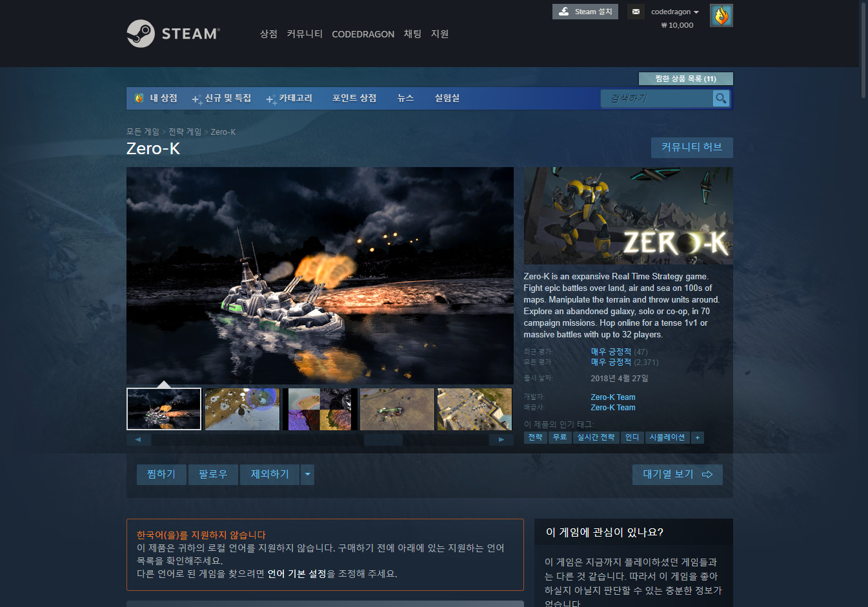Click the Steam 설치 download button
The image size is (868, 607).
(x=585, y=12)
